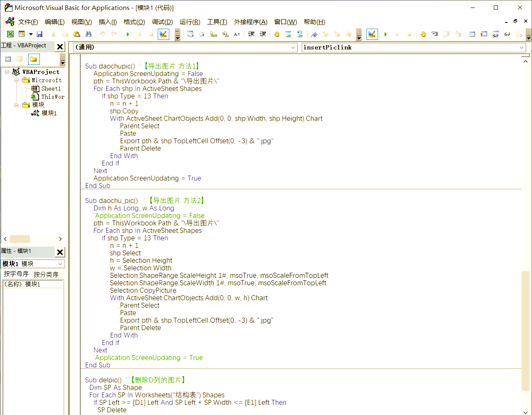Viewport: 532px width, 415px height.
Task: Open the Locals window
Action: point(472,34)
